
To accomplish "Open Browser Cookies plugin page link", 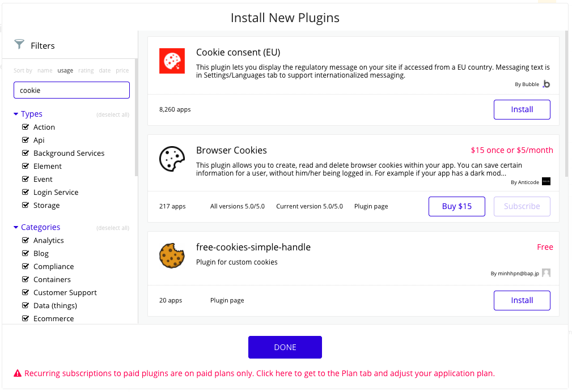I will pos(371,206).
